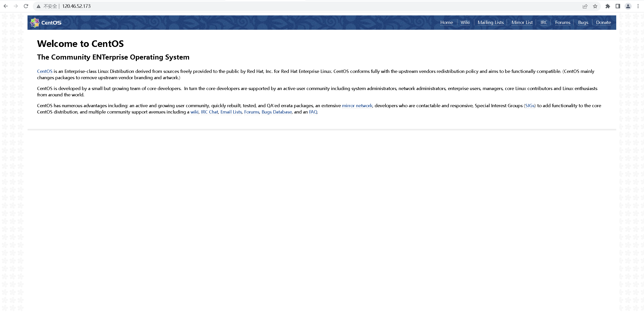Click the CentOS logo in header
Screen dimensions: 644x312
46,22
